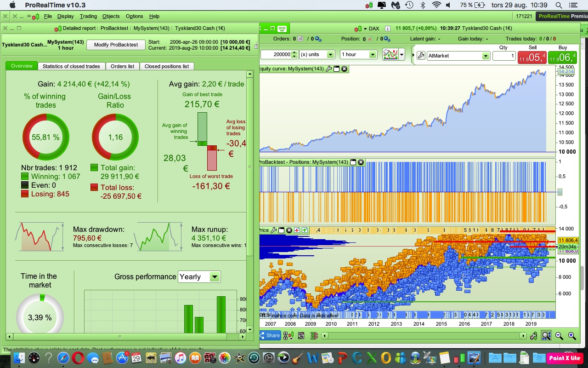Click the red Sell price button
588x368 pixels.
click(532, 57)
